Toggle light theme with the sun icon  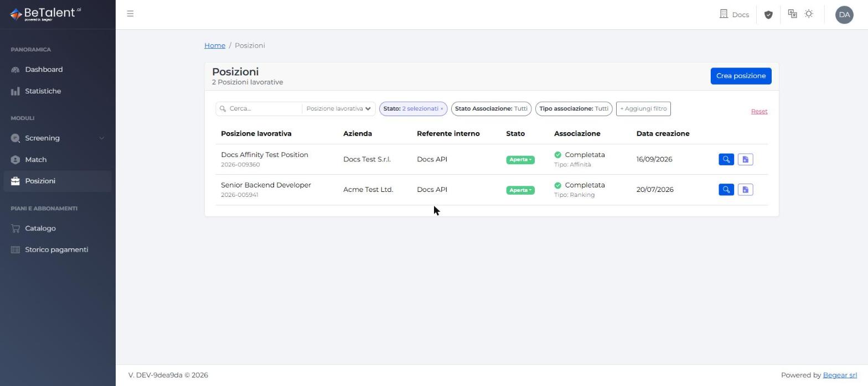coord(809,14)
